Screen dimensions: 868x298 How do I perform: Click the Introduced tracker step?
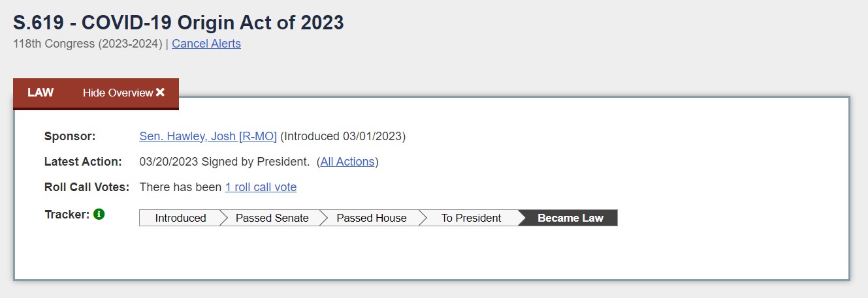180,218
